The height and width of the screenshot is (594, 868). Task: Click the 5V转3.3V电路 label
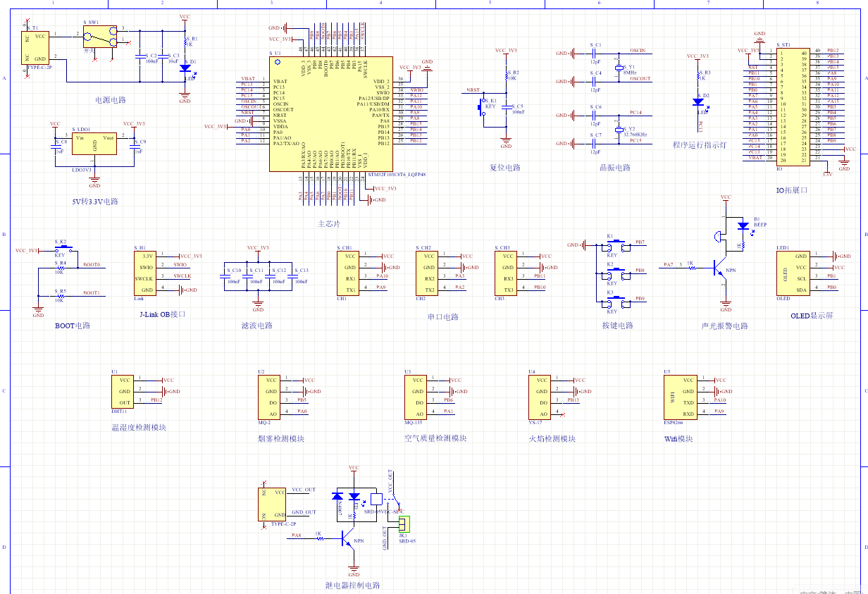95,202
